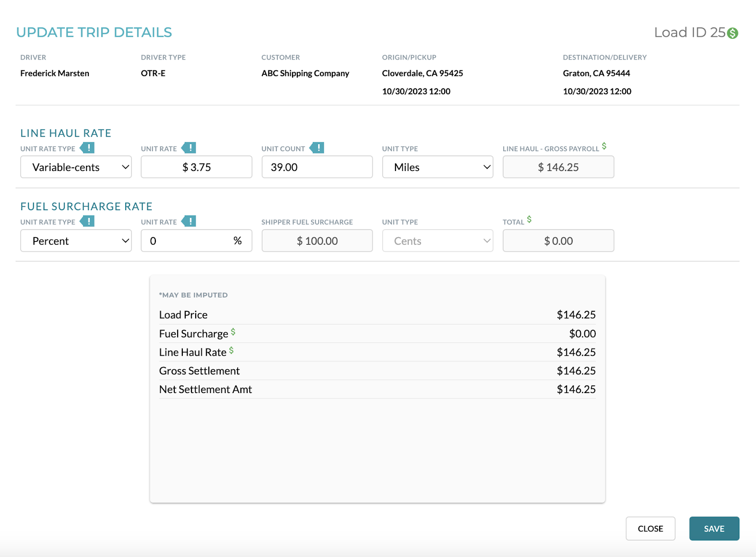The width and height of the screenshot is (756, 557).
Task: Click the exclamation icon beside Line Haul Unit Rate
Action: (x=190, y=148)
